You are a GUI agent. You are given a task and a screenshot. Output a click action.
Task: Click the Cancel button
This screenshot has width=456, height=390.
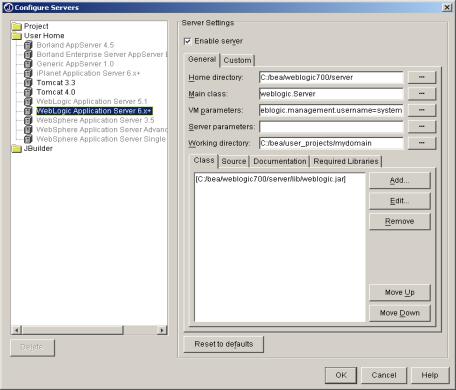[x=384, y=375]
